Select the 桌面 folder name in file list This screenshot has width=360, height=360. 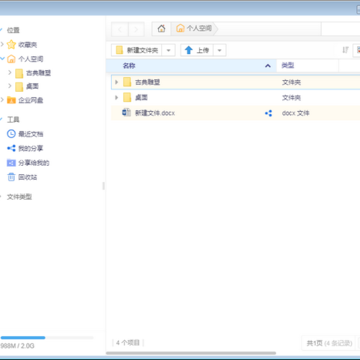pyautogui.click(x=141, y=98)
